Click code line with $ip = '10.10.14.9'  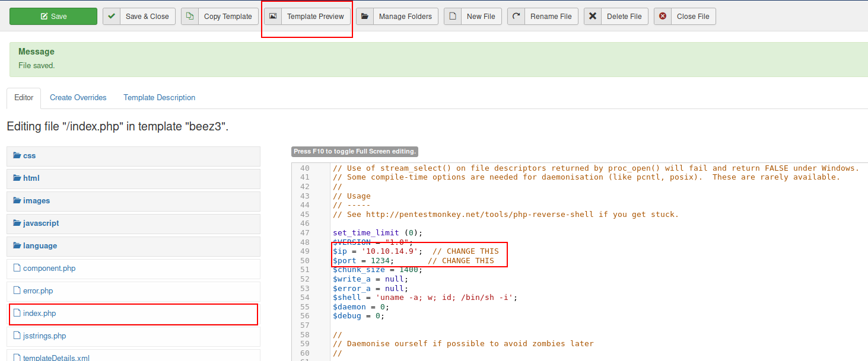pyautogui.click(x=416, y=251)
